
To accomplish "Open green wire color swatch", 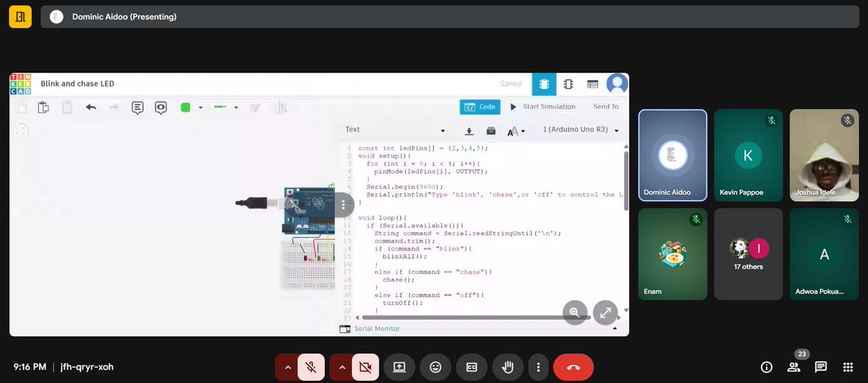I will coord(186,107).
